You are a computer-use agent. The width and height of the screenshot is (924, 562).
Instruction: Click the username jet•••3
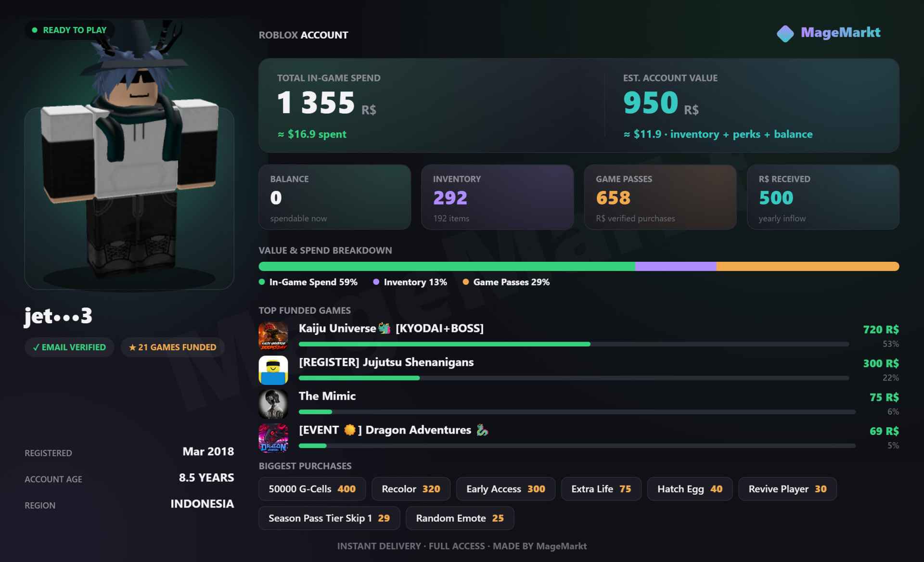click(58, 316)
